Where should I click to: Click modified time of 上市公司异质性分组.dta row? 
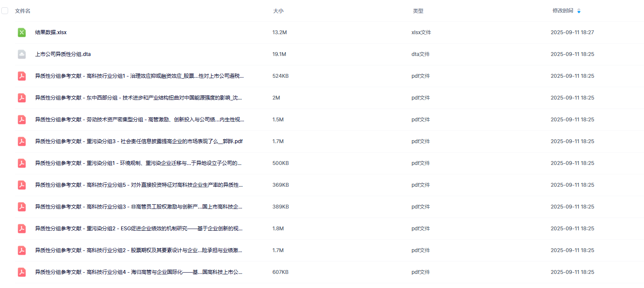click(572, 54)
